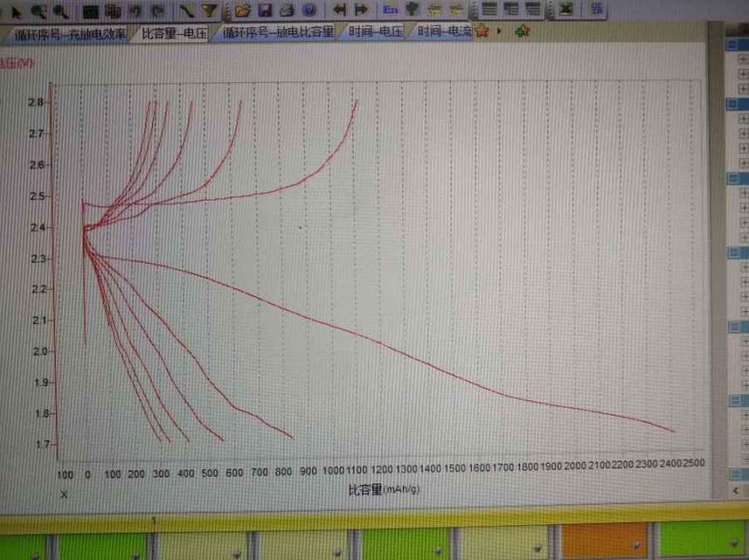Image resolution: width=749 pixels, height=560 pixels.
Task: Click the black window display icon
Action: [90, 12]
